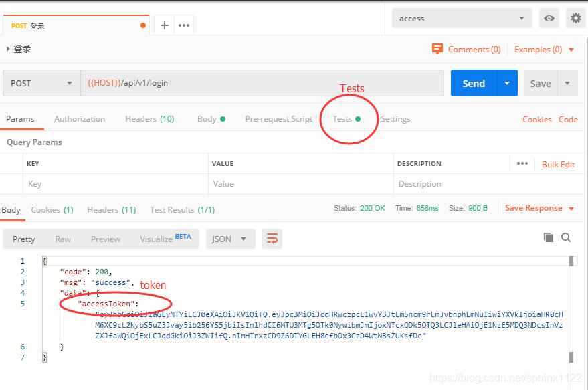
Task: Switch to Pretty response view
Action: point(23,239)
